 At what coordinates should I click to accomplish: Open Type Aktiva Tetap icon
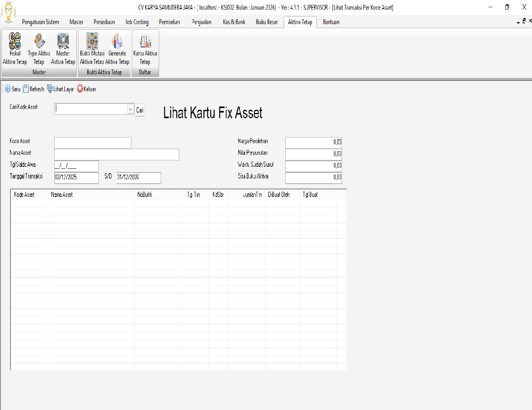pyautogui.click(x=39, y=49)
